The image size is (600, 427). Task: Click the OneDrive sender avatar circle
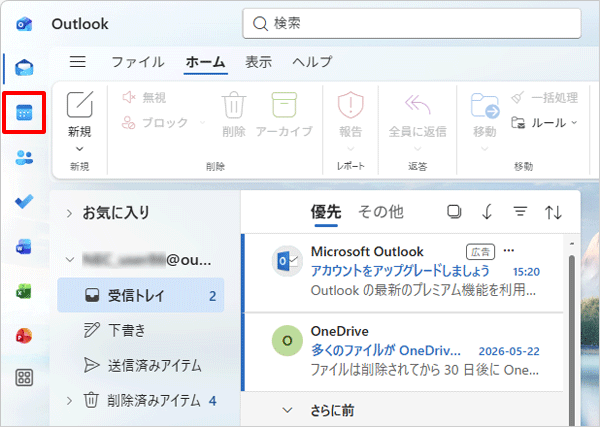[287, 341]
